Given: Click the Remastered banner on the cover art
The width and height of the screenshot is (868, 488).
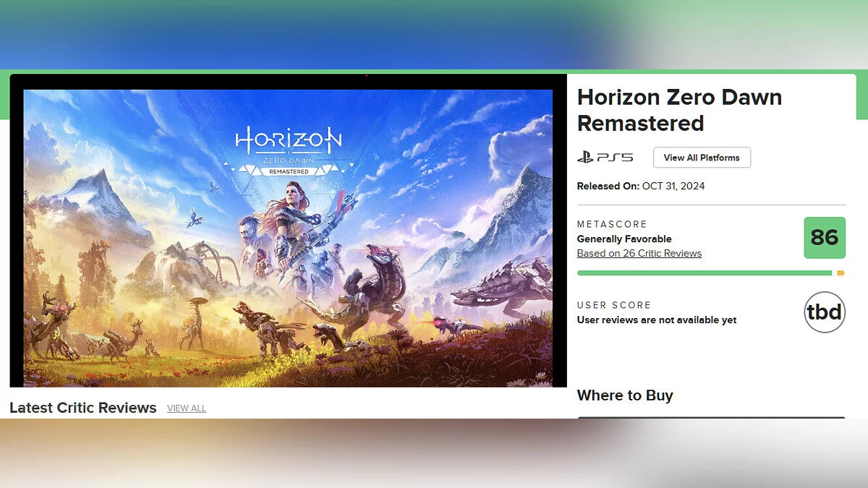Looking at the screenshot, I should pyautogui.click(x=289, y=171).
